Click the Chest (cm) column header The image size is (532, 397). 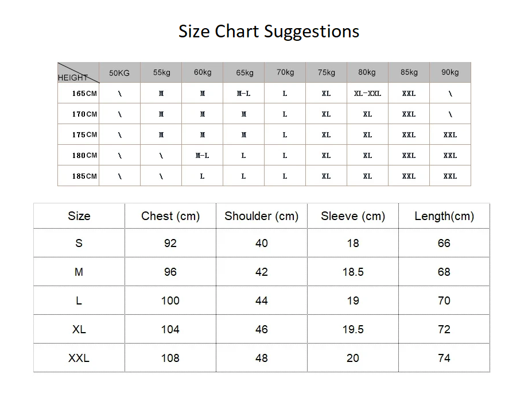click(170, 216)
